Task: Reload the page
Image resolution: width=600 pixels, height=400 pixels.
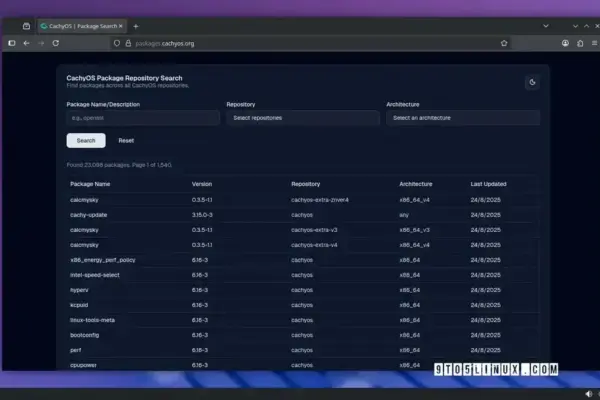Action: pos(56,43)
